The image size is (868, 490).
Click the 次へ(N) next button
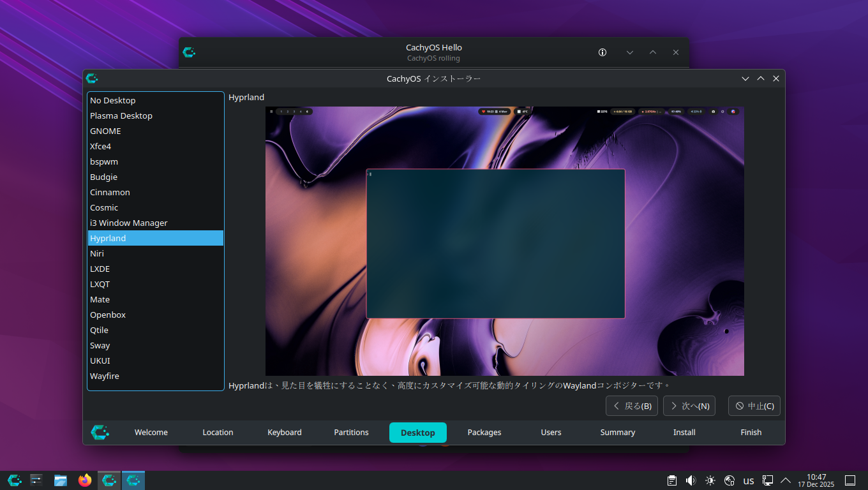coord(689,406)
